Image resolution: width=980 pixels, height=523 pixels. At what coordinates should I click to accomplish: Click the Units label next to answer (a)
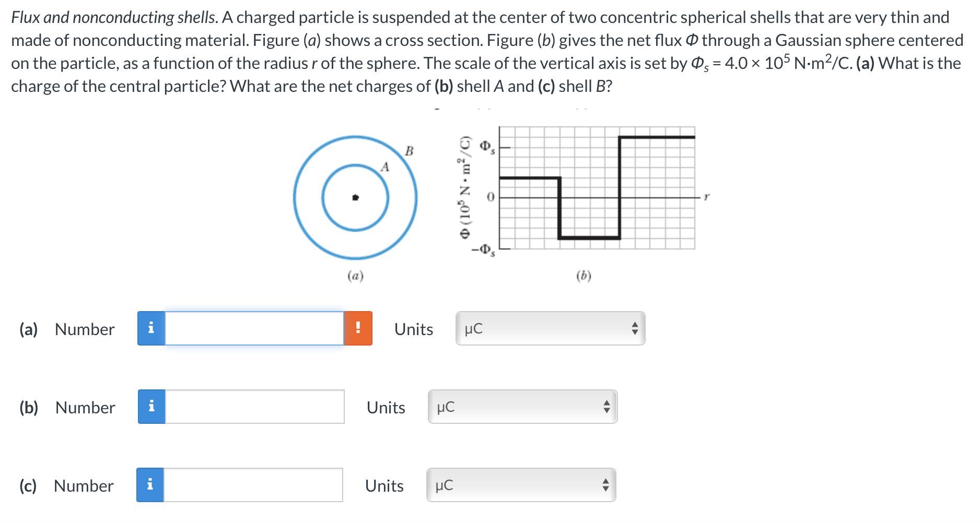coord(413,329)
